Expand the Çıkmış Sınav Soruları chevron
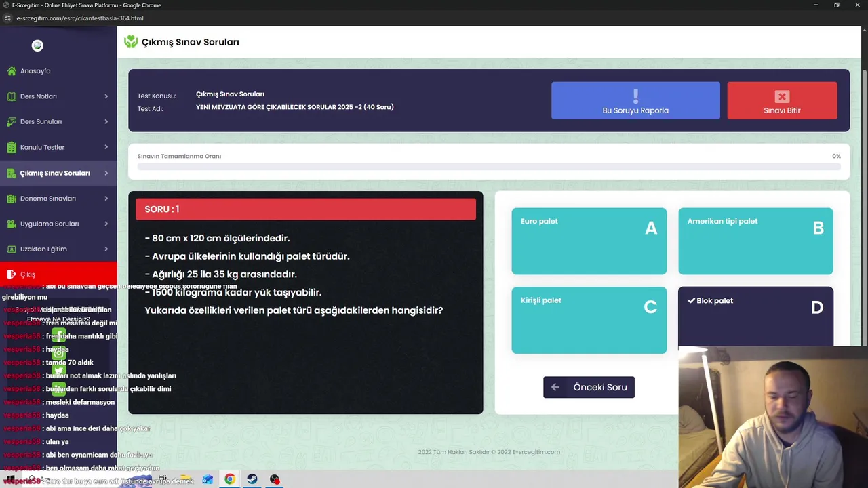 [106, 173]
